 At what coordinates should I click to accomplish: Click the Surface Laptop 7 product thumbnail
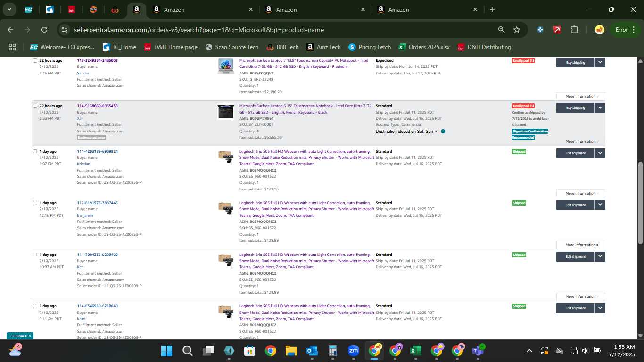(x=226, y=66)
